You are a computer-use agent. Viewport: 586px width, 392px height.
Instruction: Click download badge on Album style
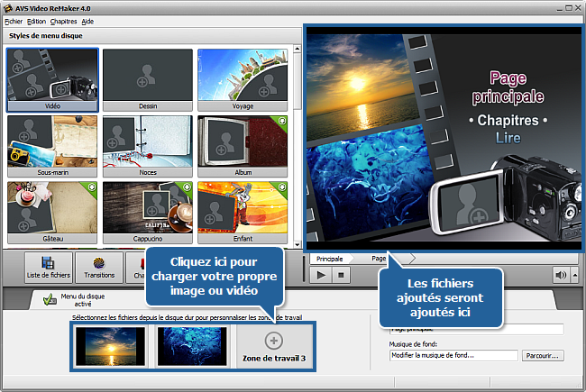point(282,119)
